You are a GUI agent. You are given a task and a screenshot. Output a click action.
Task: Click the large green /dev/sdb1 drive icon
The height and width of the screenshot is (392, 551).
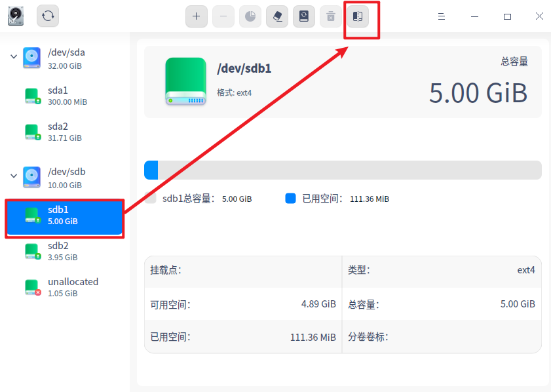[x=185, y=81]
